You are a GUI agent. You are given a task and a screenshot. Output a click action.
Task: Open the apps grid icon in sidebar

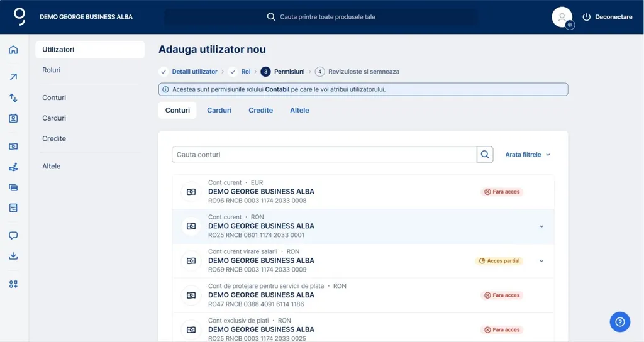click(13, 284)
